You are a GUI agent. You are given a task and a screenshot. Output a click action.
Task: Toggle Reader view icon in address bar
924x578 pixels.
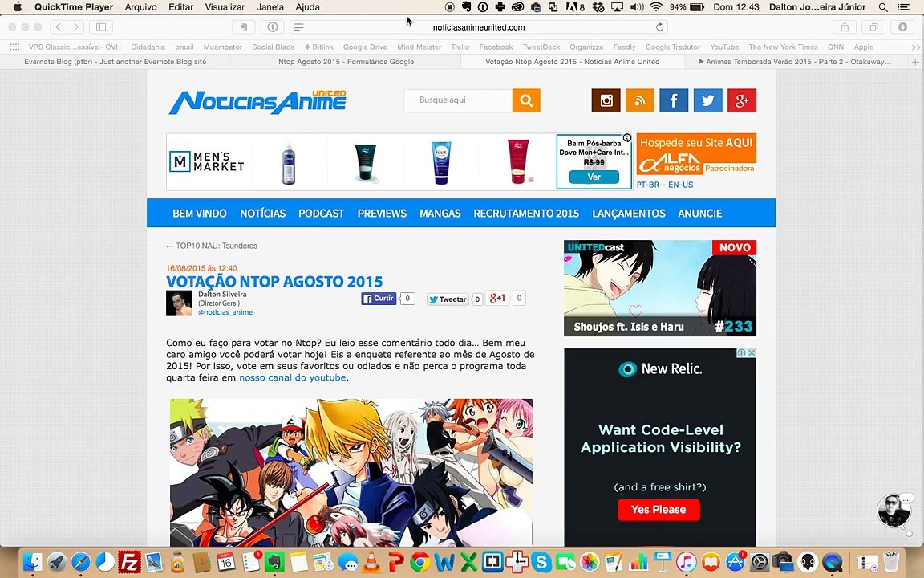[x=298, y=27]
